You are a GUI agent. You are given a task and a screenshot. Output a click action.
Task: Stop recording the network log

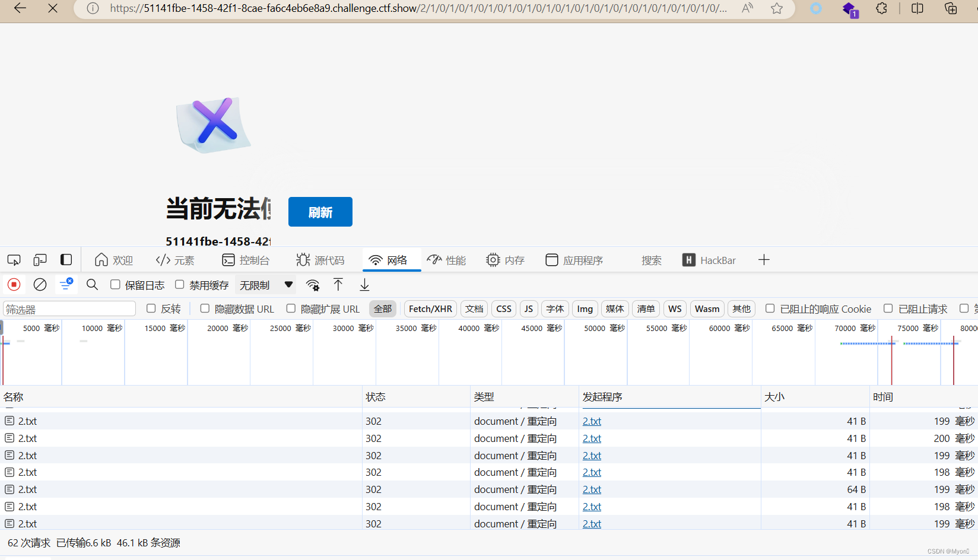click(x=14, y=285)
